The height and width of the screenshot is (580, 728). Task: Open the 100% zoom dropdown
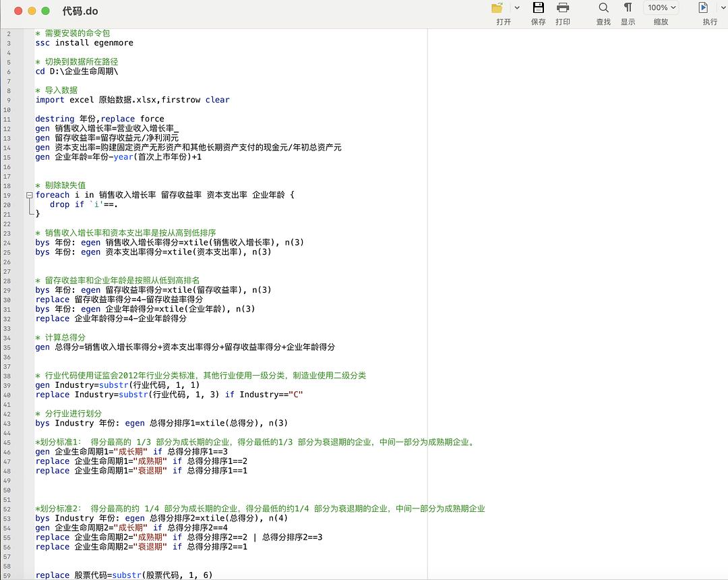pos(661,8)
